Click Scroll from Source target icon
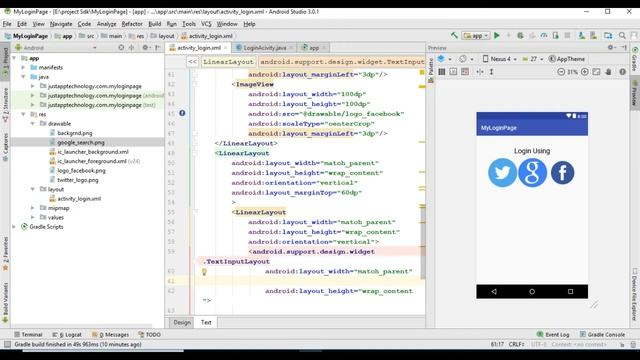The image size is (640, 360). 121,48
